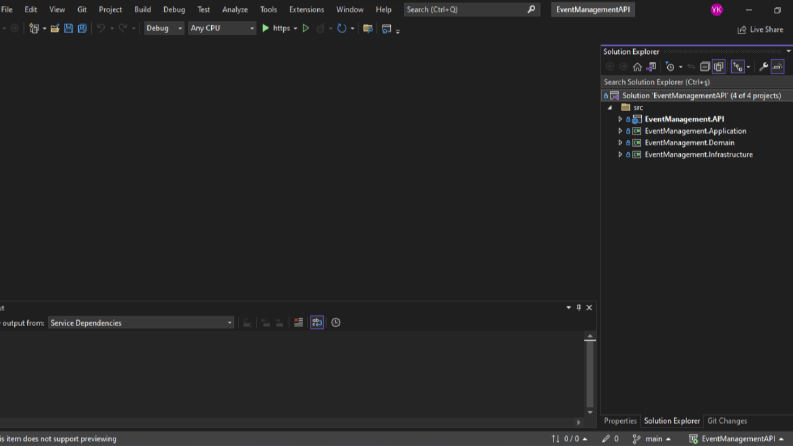
Task: Click the Collapse All icon in Solution Explorer
Action: (x=704, y=67)
